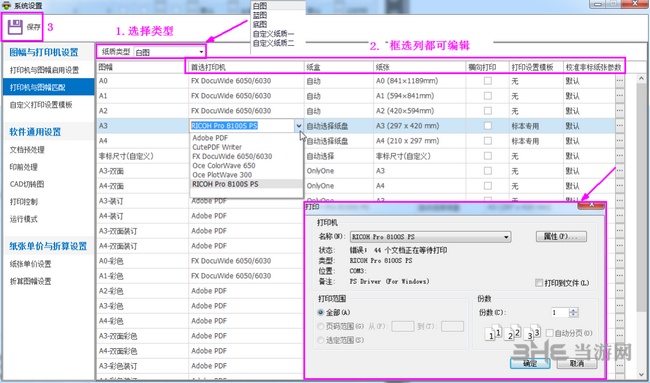
Task: Click the 首选打印机 column header
Action: (x=246, y=67)
